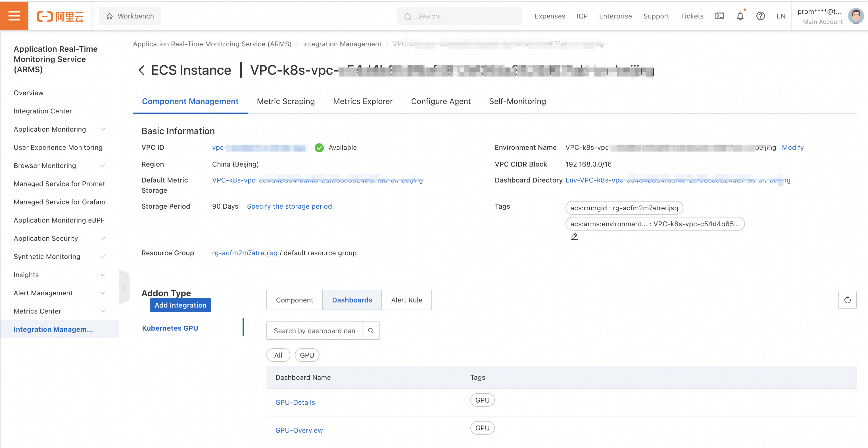Open Managed Service for Prometheus
The width and height of the screenshot is (868, 448).
pyautogui.click(x=59, y=184)
